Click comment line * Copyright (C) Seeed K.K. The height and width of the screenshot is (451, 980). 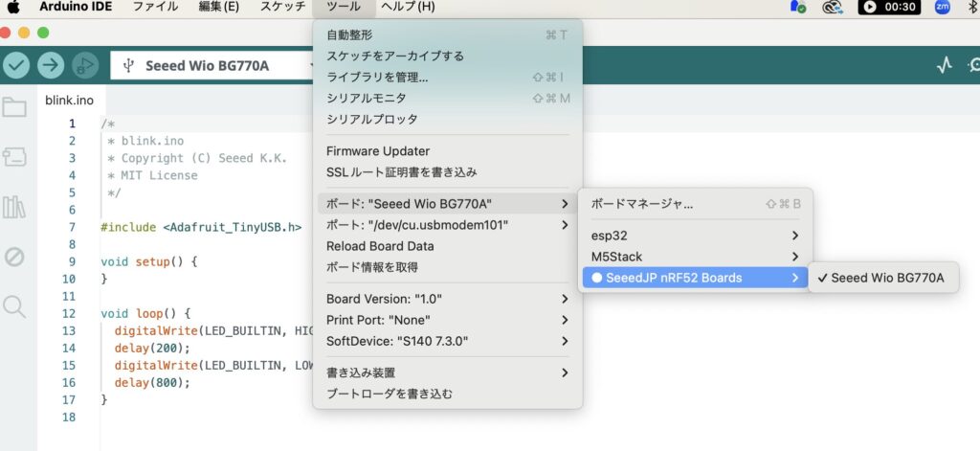coord(197,158)
